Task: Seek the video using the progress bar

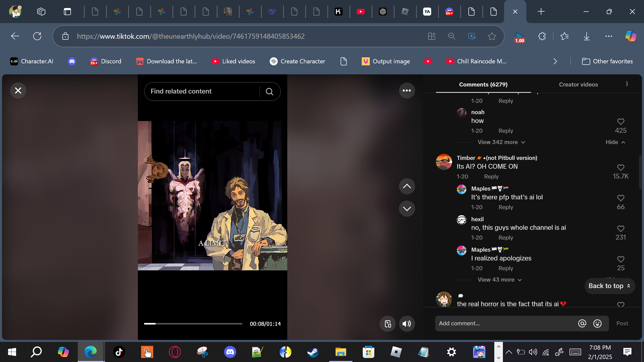Action: click(193, 324)
